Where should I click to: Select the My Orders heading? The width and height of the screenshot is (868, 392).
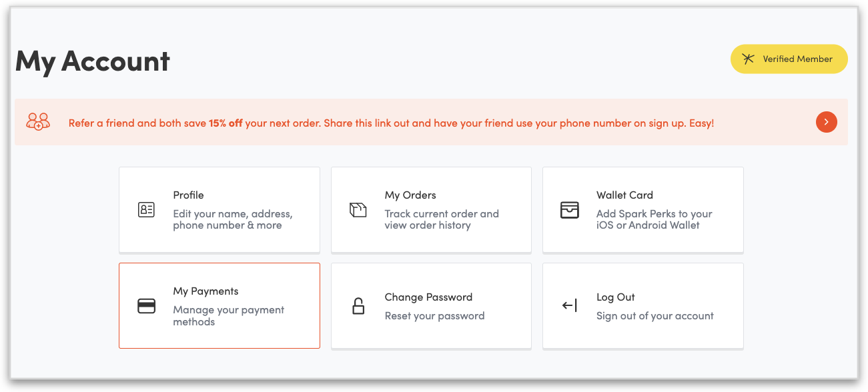410,195
